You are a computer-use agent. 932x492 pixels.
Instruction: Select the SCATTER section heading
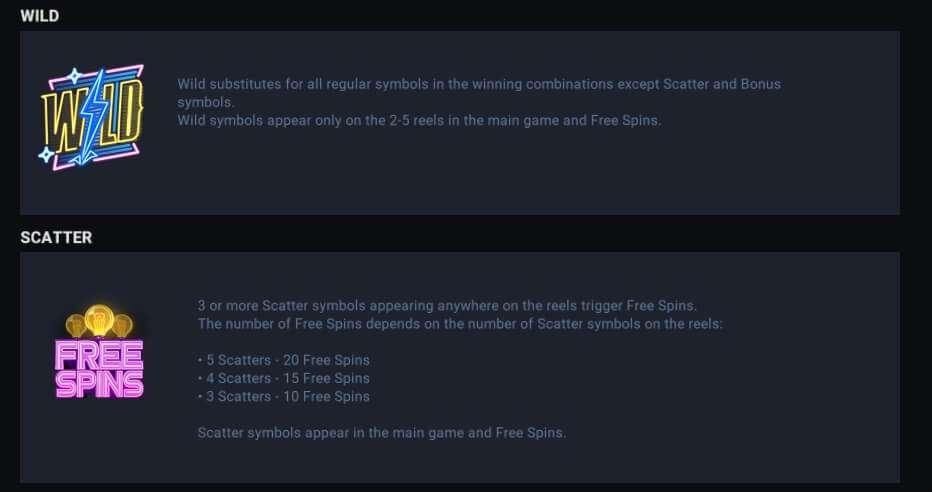(x=56, y=238)
